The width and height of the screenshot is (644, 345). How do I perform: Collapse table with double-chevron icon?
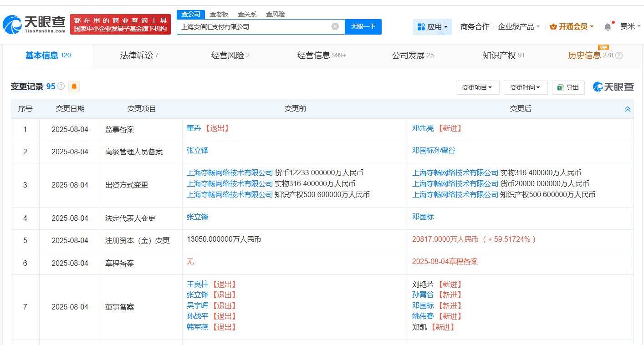(x=627, y=109)
